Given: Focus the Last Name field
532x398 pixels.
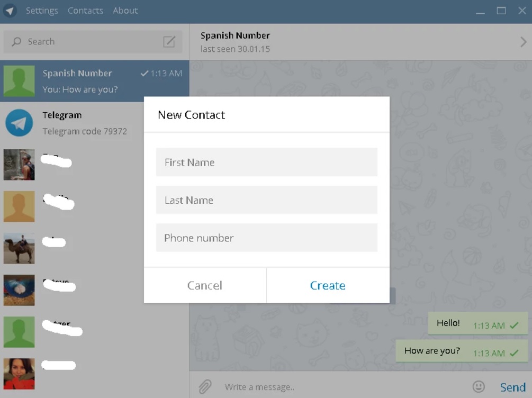Looking at the screenshot, I should click(x=266, y=200).
